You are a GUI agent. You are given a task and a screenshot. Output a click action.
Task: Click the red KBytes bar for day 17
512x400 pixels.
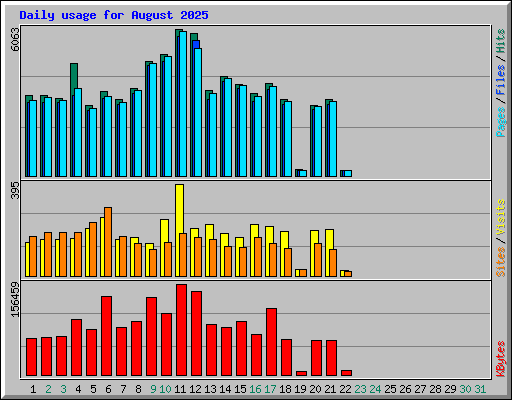point(271,342)
